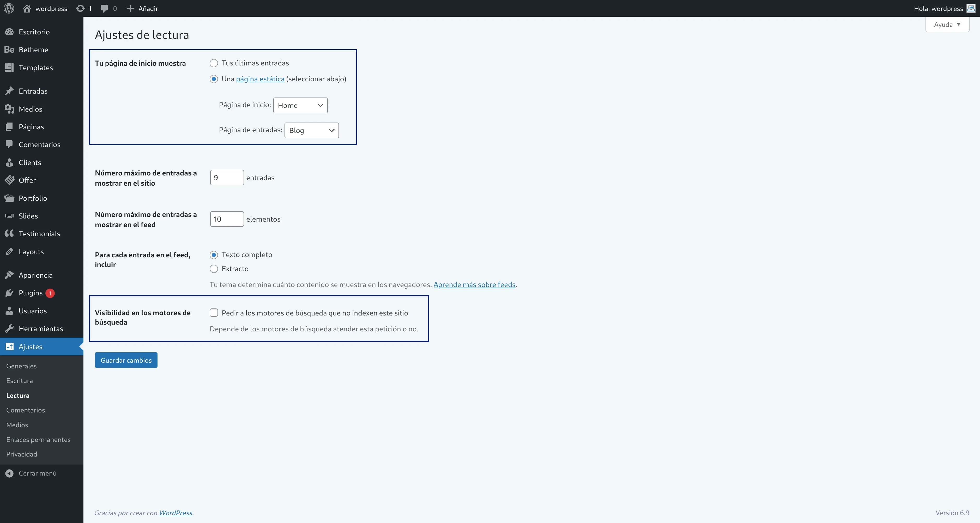This screenshot has width=980, height=523.
Task: Click the entradas count input field
Action: 227,177
